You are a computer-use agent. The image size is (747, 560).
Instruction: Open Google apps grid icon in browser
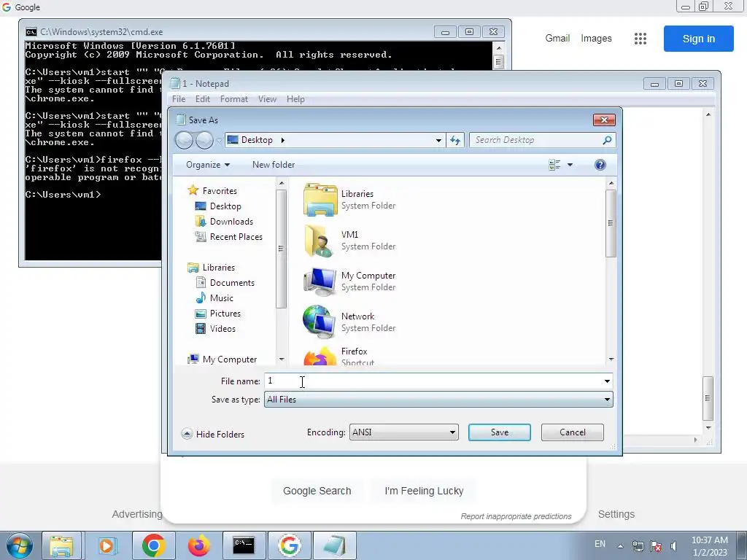click(640, 39)
